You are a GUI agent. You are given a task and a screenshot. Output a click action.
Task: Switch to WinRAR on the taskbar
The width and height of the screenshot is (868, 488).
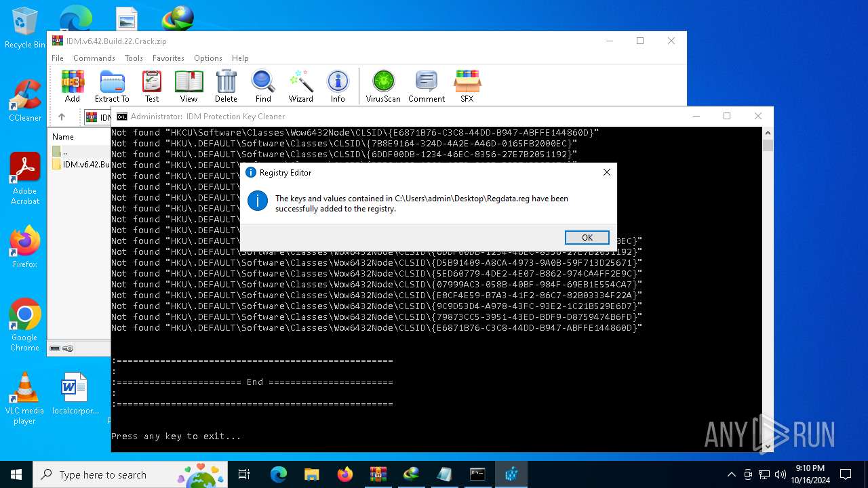(378, 474)
